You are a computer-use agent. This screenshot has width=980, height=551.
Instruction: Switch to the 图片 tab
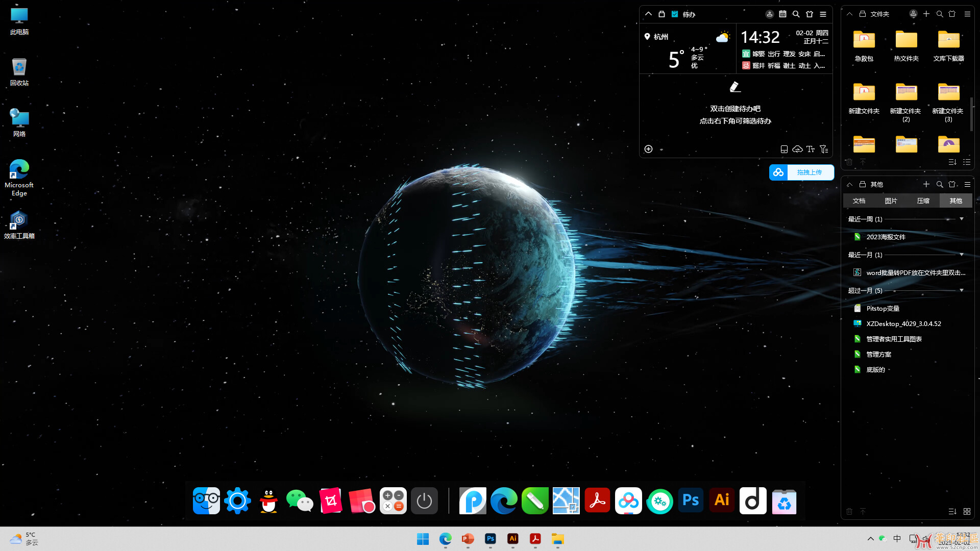click(891, 201)
